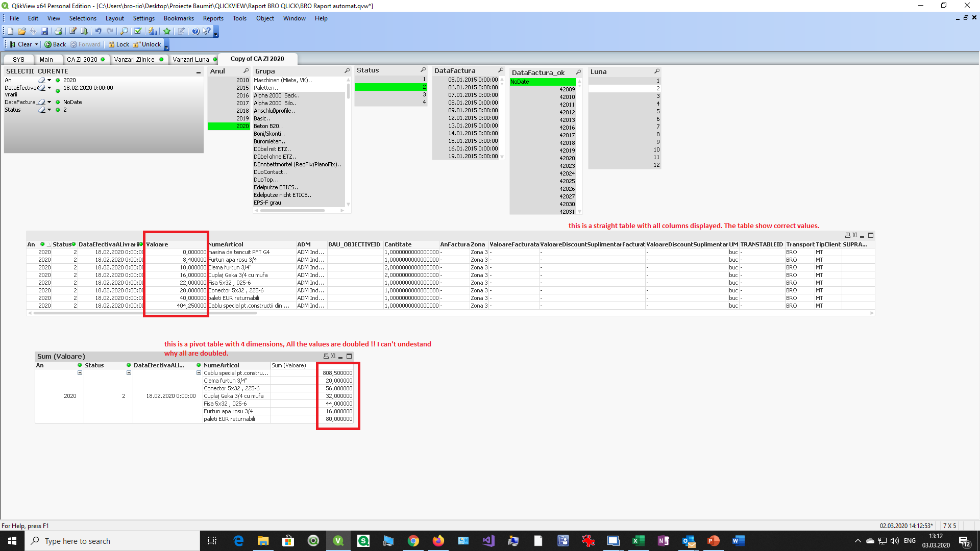Viewport: 980px width, 551px height.
Task: Open the Bookmarks menu
Action: [179, 18]
